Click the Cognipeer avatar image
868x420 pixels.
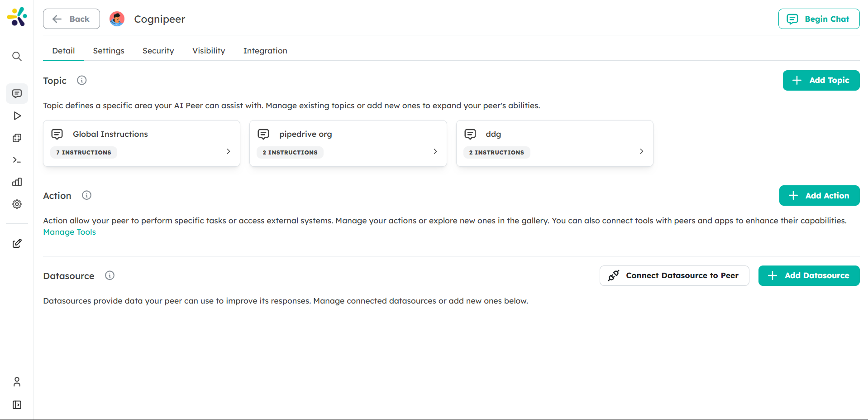tap(117, 19)
